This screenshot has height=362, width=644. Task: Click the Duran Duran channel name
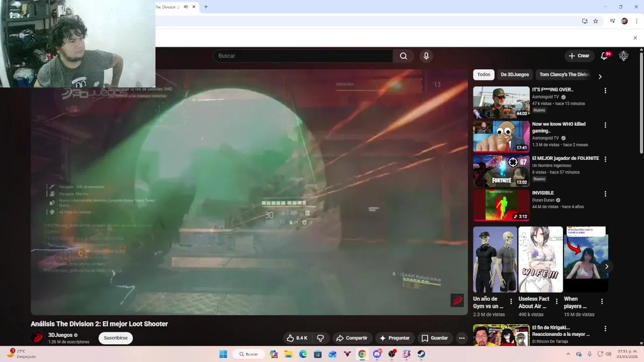543,200
